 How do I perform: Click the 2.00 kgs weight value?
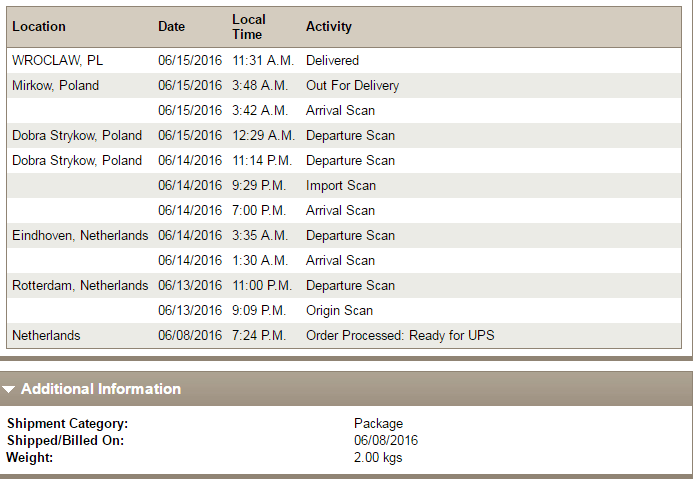(x=379, y=458)
